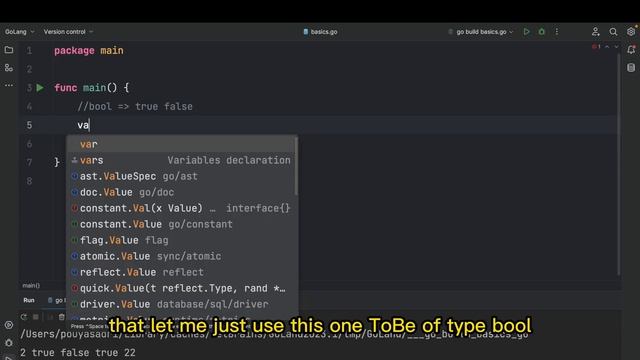Viewport: 640px width, 360px height.
Task: Choose 'constant.Value go/constant' completion
Action: [181, 224]
